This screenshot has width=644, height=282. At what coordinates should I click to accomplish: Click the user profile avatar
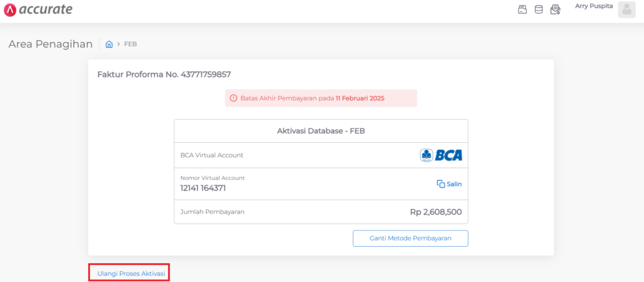626,9
